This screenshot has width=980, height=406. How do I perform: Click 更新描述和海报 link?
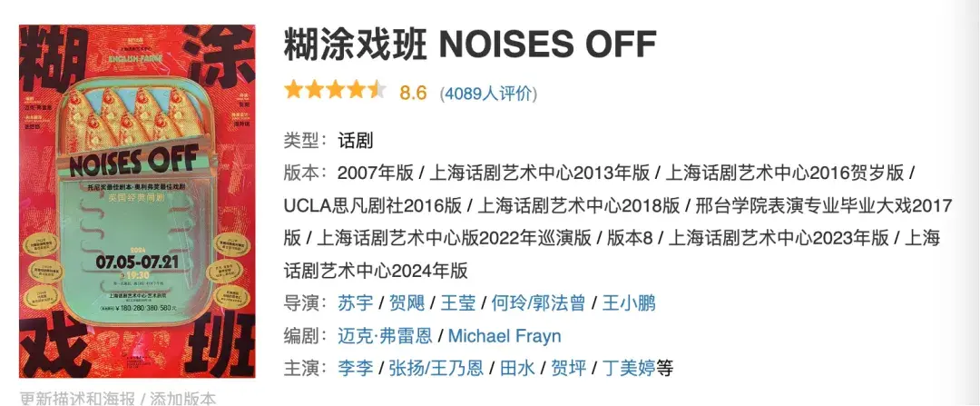[x=78, y=399]
